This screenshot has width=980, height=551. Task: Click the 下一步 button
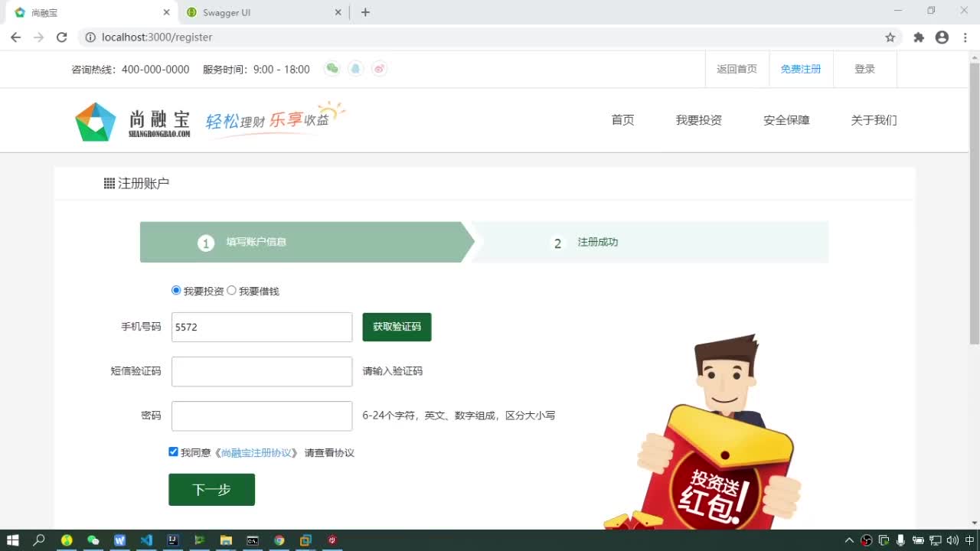pyautogui.click(x=211, y=490)
